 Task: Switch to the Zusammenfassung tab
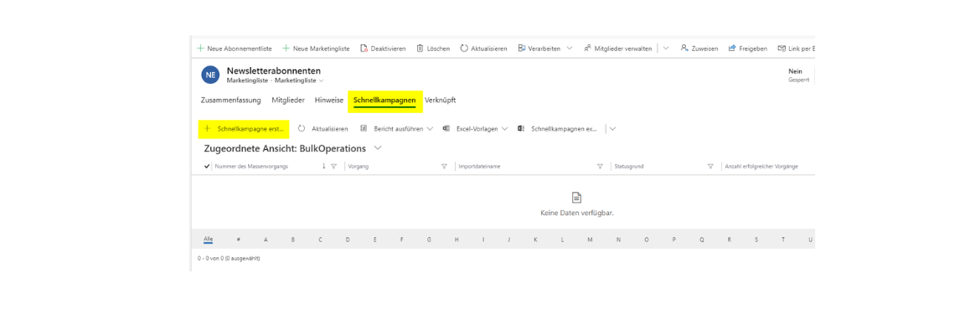230,100
